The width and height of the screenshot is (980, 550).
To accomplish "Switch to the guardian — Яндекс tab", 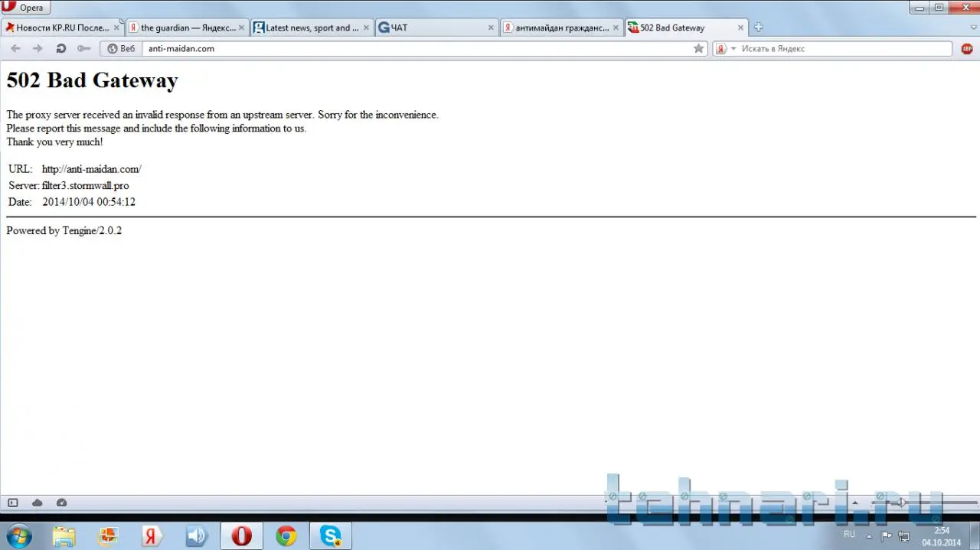I will pos(187,28).
